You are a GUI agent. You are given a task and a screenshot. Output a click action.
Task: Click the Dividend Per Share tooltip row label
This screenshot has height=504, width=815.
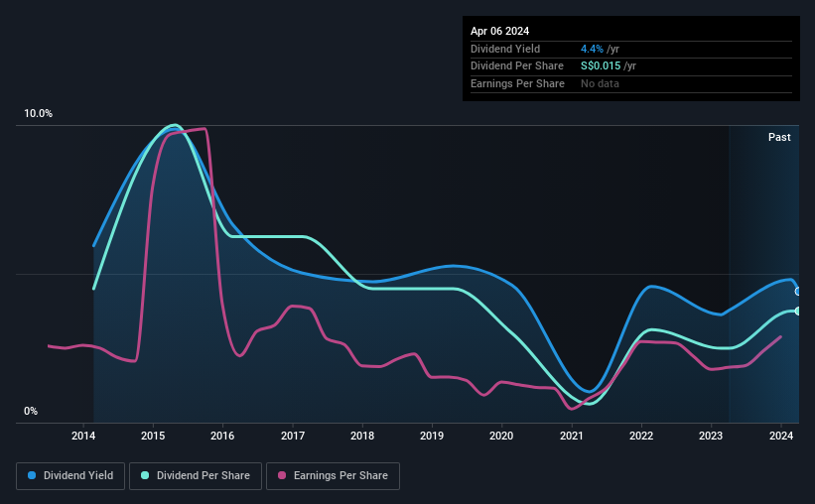[516, 66]
